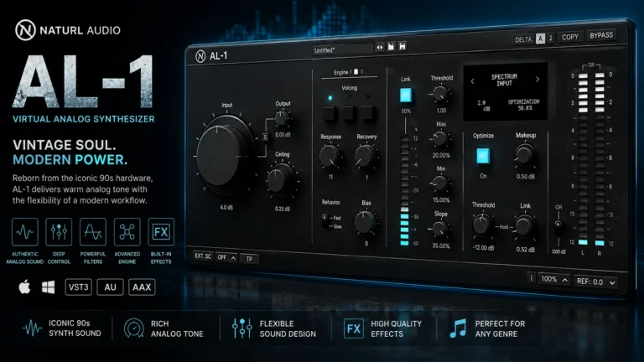Click the High Quality Effects FX icon
644x362 pixels.
pos(354,328)
